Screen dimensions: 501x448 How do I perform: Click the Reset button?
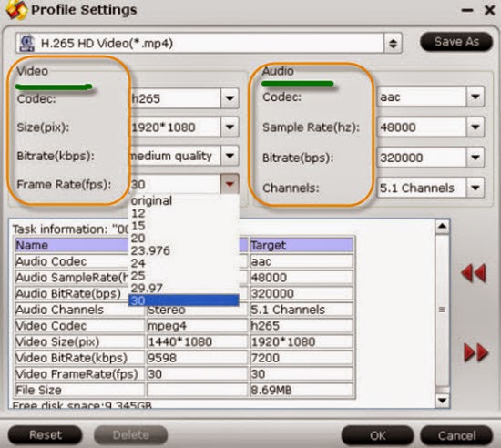tap(45, 434)
